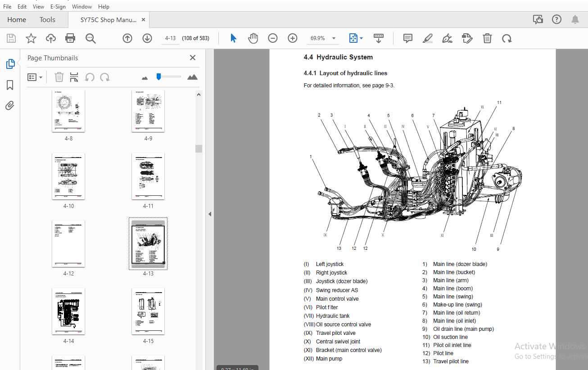This screenshot has height=370, width=588.
Task: Close the Page Thumbnails panel
Action: [193, 58]
